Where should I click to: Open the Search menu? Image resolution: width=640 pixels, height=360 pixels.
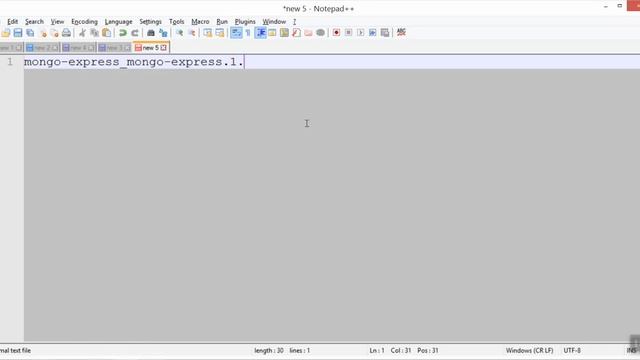[x=34, y=22]
